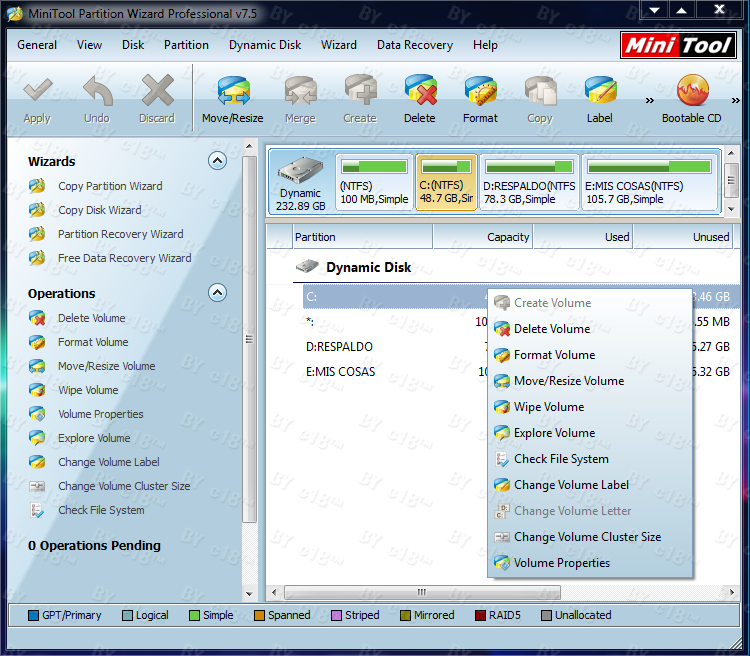This screenshot has height=656, width=750.
Task: Collapse the Wizards section chevron
Action: pyautogui.click(x=217, y=161)
